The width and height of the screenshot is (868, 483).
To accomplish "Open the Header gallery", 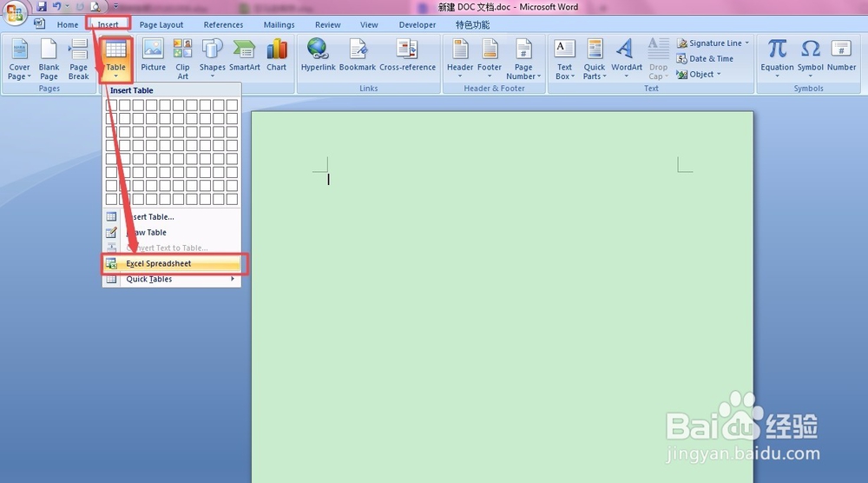I will [x=460, y=58].
